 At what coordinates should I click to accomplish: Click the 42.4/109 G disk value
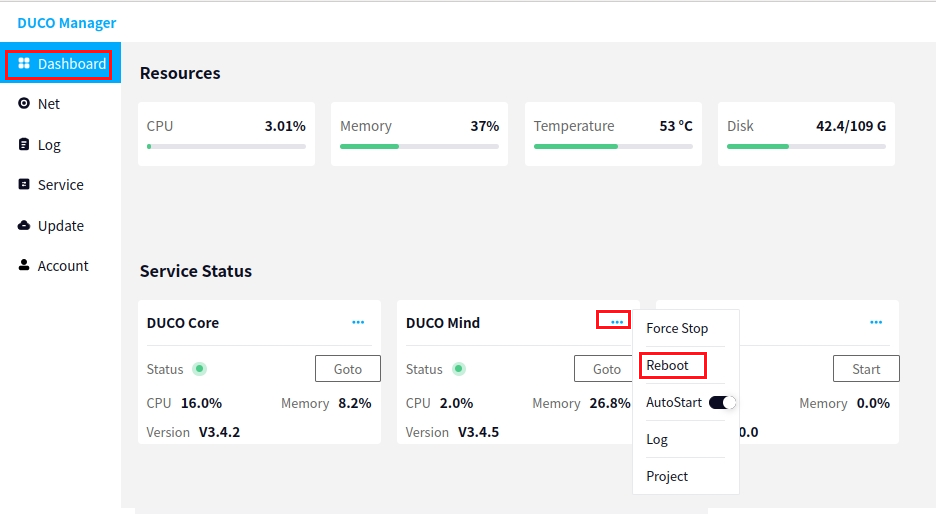coord(851,126)
